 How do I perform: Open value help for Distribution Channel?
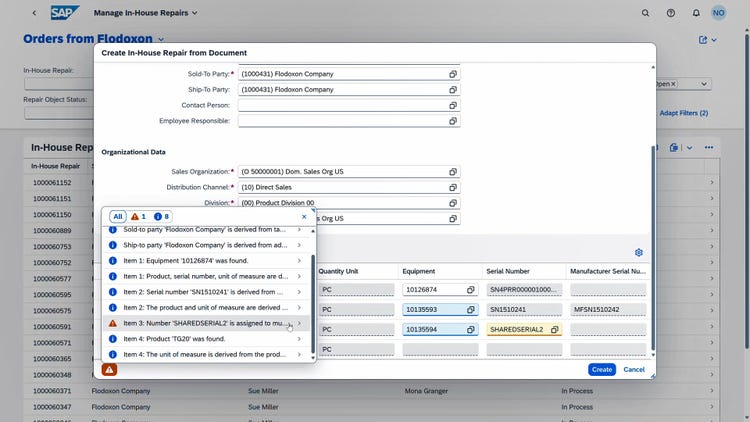pos(452,188)
